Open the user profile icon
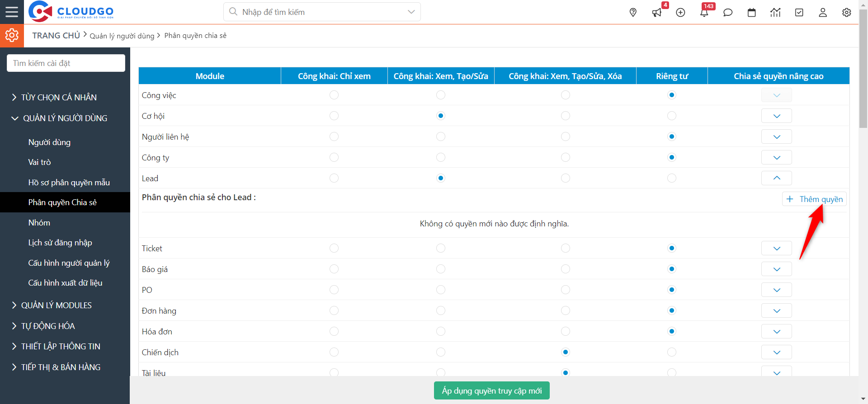The width and height of the screenshot is (868, 404). pyautogui.click(x=823, y=13)
